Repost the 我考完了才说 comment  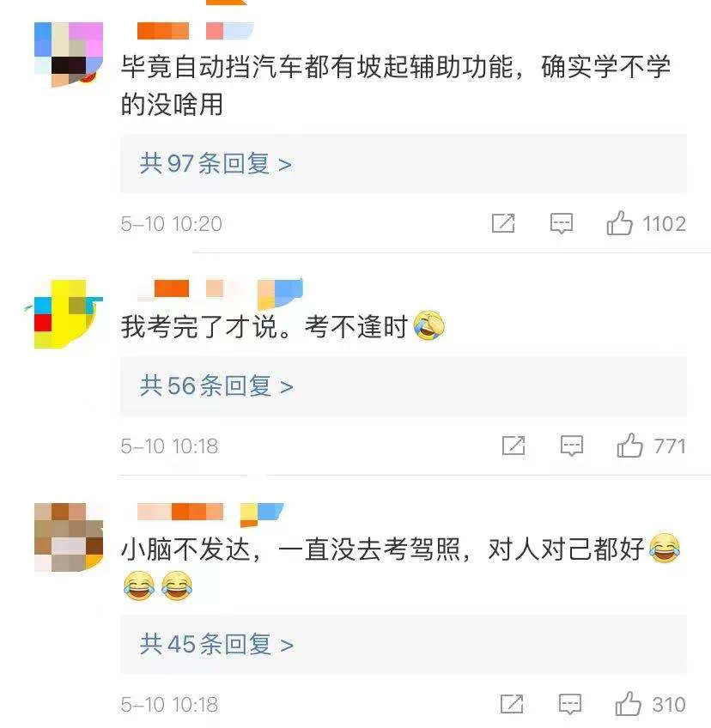(513, 446)
